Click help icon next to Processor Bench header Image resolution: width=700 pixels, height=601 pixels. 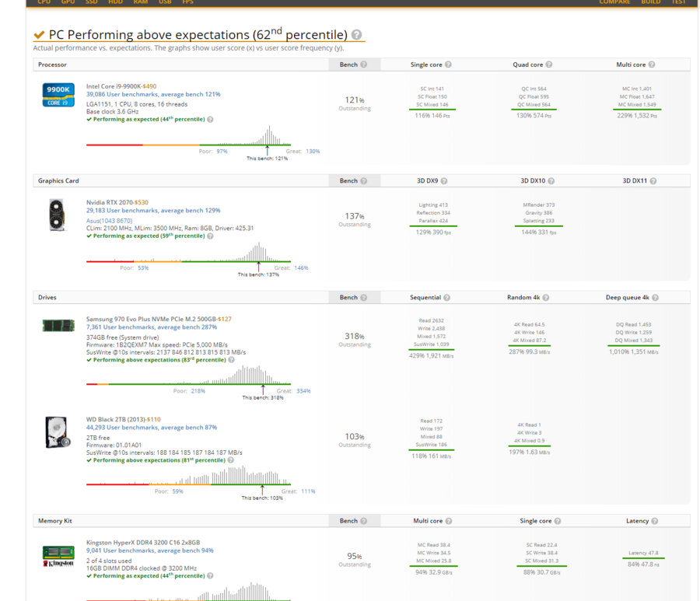364,65
